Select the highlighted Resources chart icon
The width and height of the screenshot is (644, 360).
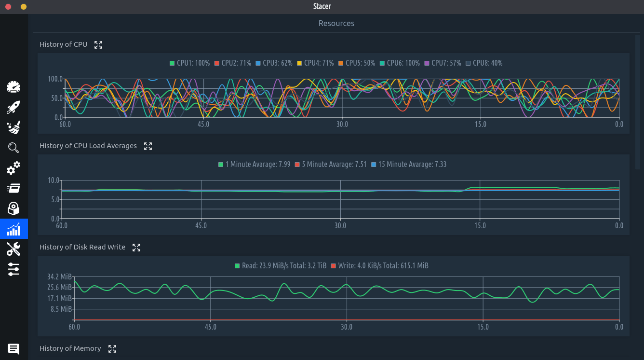pos(13,229)
